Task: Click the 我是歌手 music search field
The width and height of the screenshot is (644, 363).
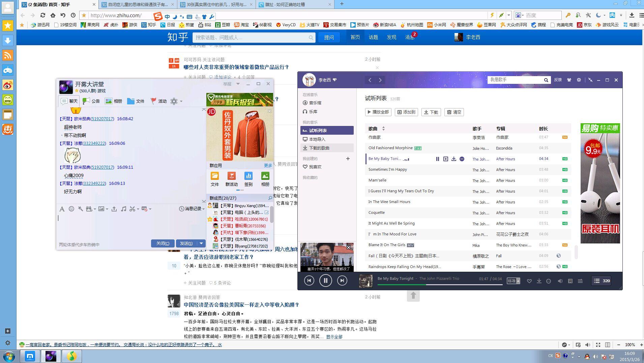Action: [x=515, y=80]
